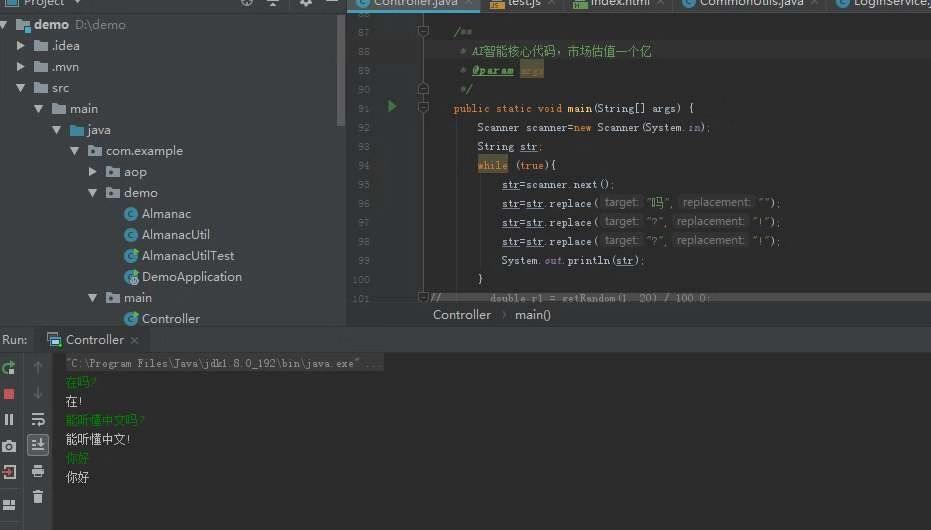
Task: Toggle fold marker at line 101
Action: click(x=423, y=296)
